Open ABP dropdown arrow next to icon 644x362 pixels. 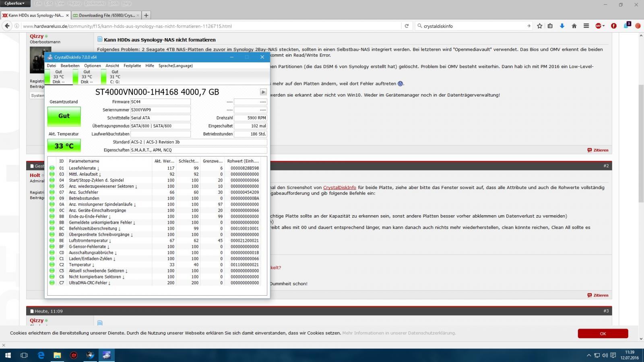coord(603,26)
